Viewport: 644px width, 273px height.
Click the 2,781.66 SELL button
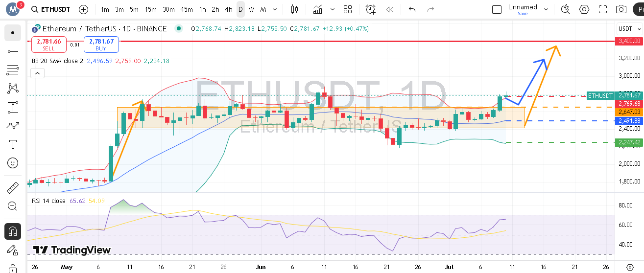(x=48, y=45)
